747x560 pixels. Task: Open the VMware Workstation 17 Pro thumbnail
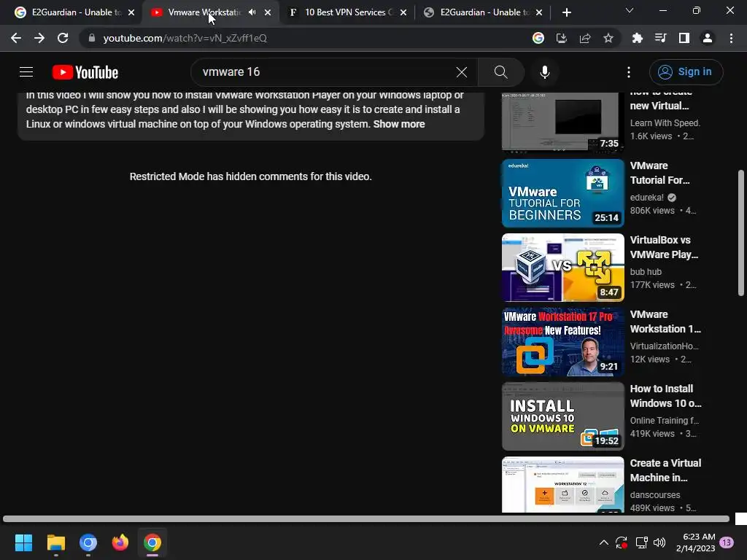(562, 341)
